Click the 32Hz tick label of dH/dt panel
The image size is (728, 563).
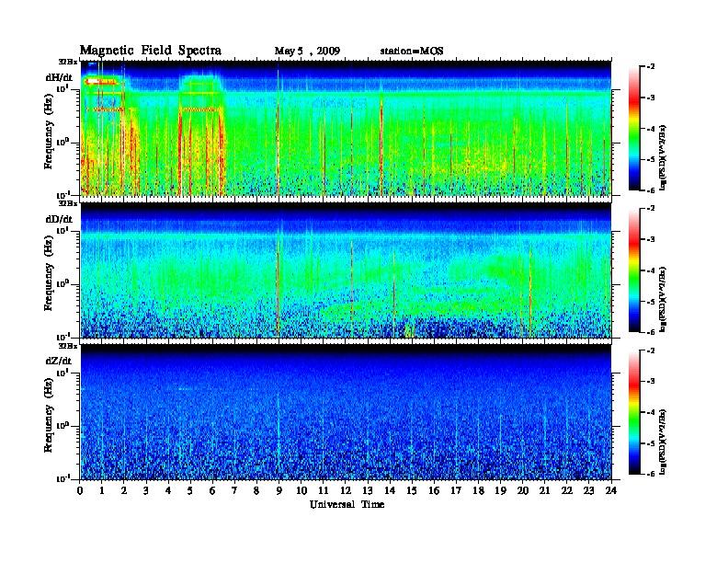(68, 62)
